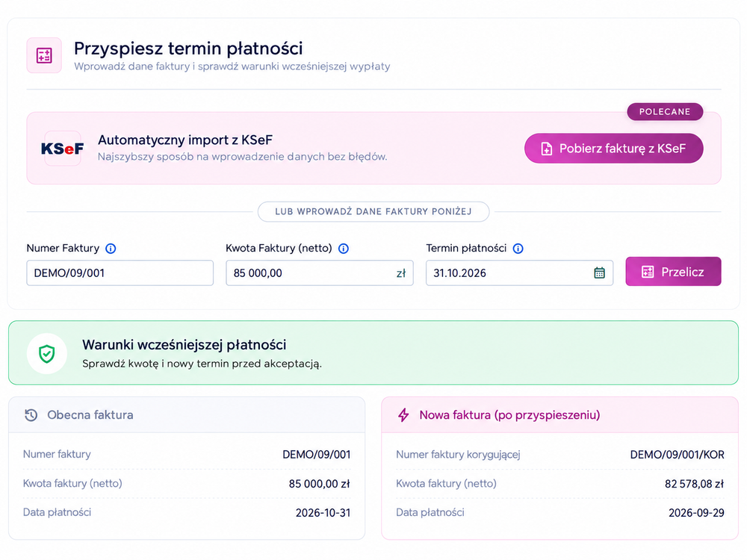Click text Najszybszy sposób na wprowadzenie danych

point(243,157)
